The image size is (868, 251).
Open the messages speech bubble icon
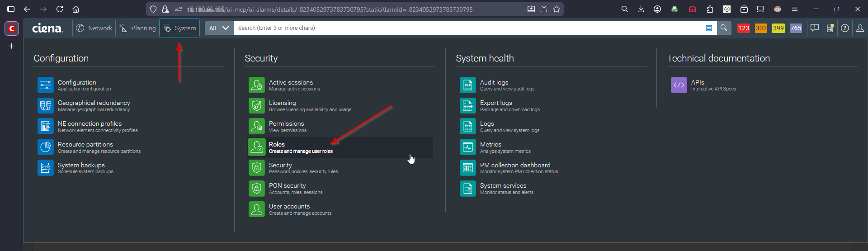click(x=815, y=28)
